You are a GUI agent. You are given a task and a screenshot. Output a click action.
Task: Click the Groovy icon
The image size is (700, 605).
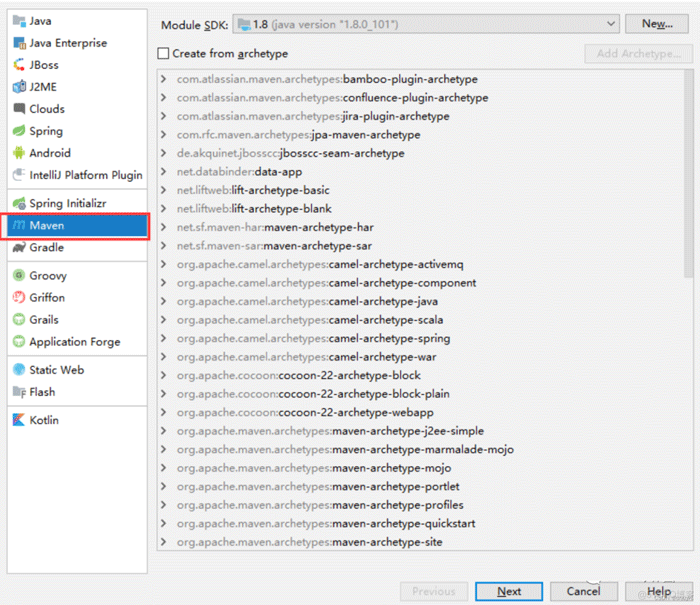(x=19, y=275)
